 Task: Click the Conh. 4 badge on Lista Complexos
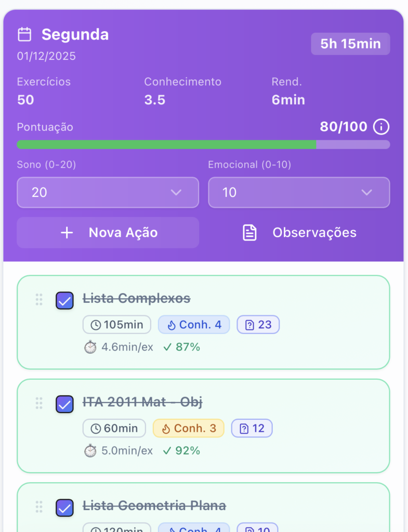click(194, 325)
